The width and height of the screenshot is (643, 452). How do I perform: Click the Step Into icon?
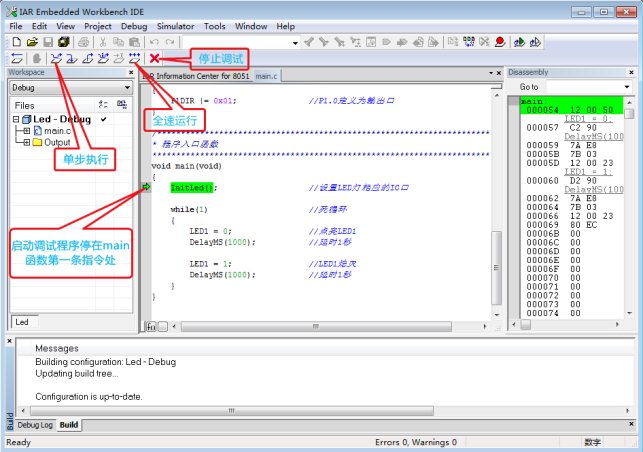(72, 58)
